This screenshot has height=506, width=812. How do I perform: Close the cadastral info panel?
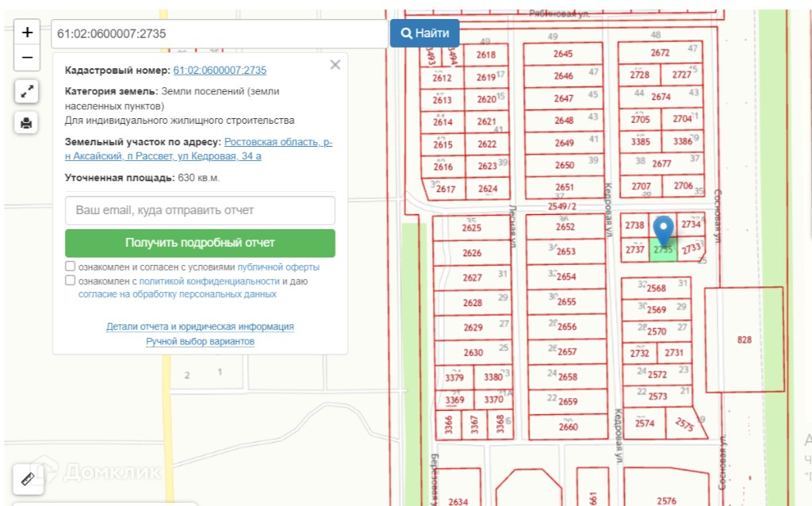point(335,65)
